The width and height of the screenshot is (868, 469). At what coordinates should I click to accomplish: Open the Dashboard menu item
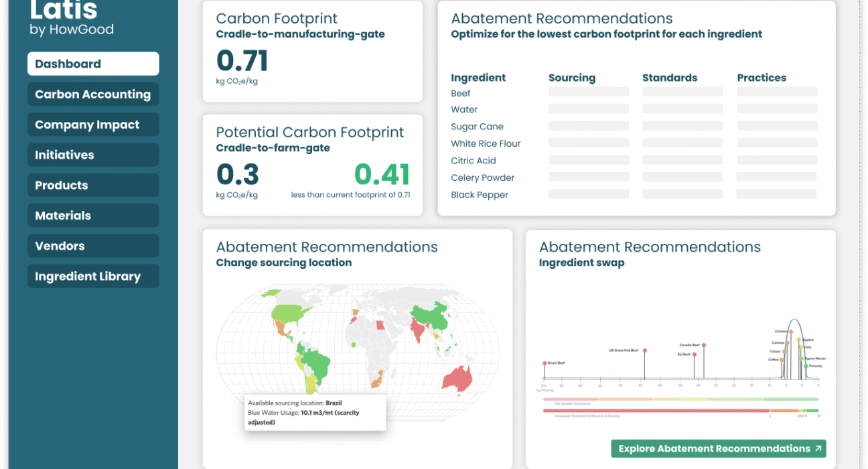tap(93, 64)
